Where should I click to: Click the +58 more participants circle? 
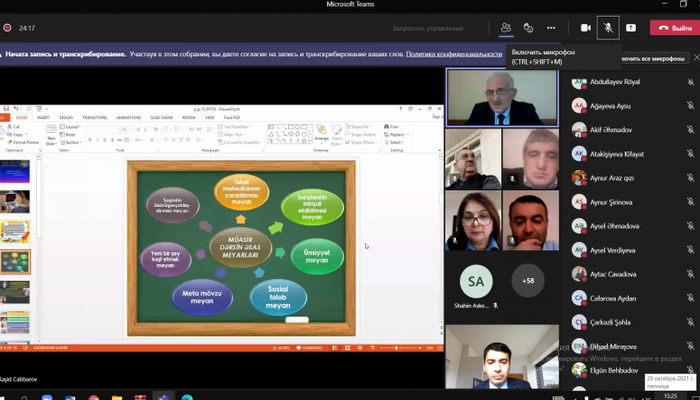528,281
